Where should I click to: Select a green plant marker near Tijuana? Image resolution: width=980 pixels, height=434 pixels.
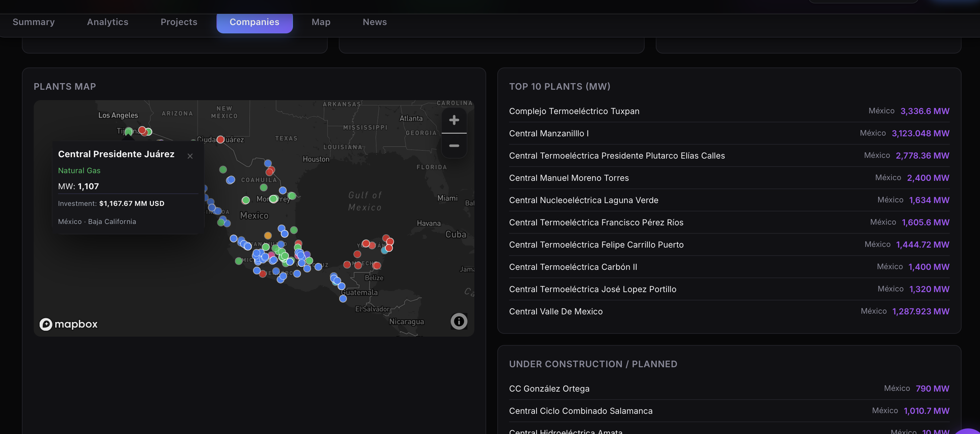coord(128,131)
